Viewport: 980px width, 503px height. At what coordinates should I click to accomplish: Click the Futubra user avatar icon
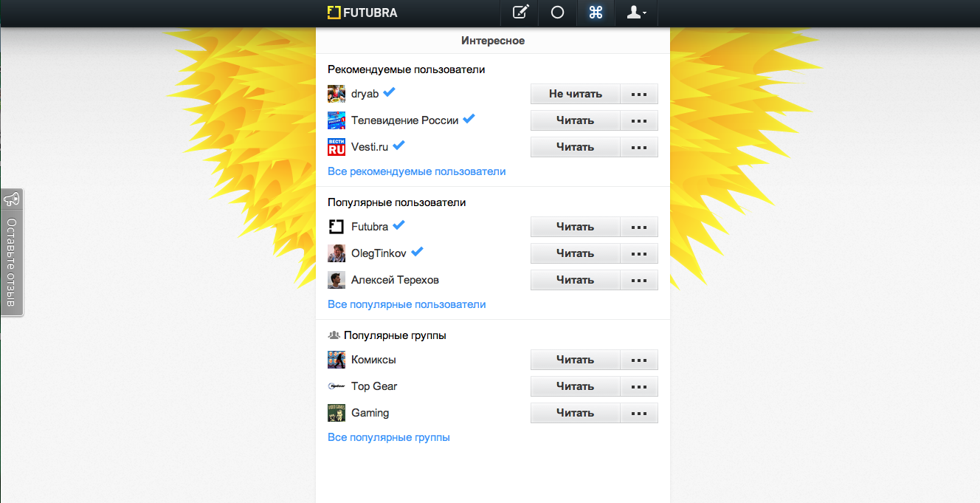337,227
